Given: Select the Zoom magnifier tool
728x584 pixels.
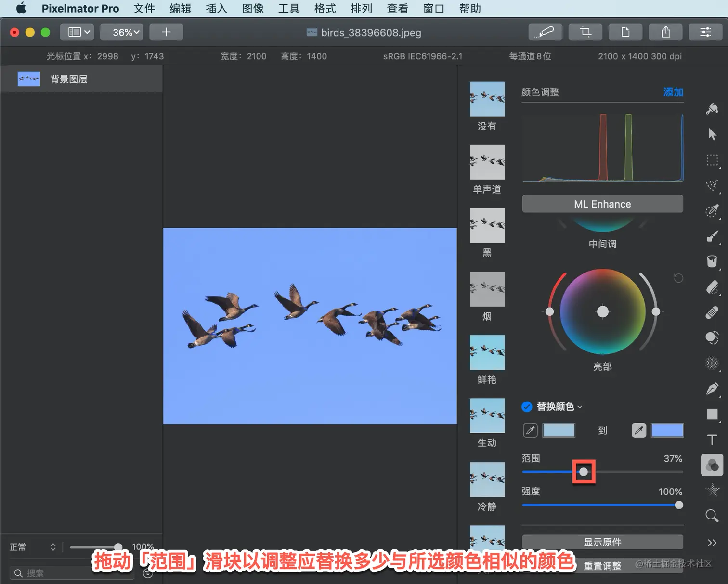Looking at the screenshot, I should coord(712,516).
